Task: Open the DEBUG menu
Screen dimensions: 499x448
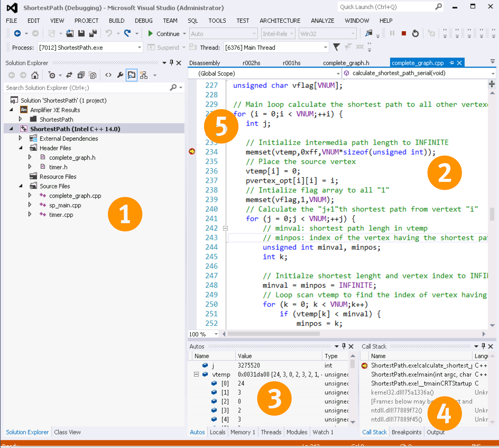Action: tap(143, 21)
